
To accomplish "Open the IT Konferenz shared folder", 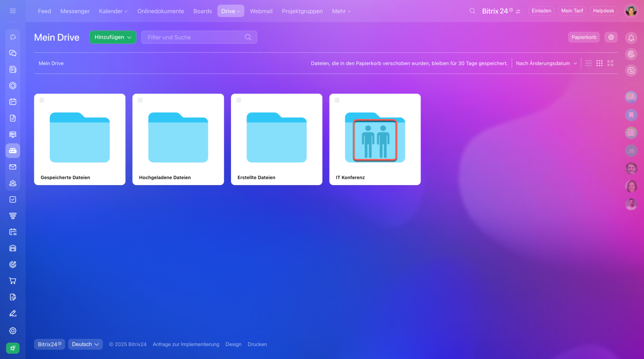I will pos(375,139).
